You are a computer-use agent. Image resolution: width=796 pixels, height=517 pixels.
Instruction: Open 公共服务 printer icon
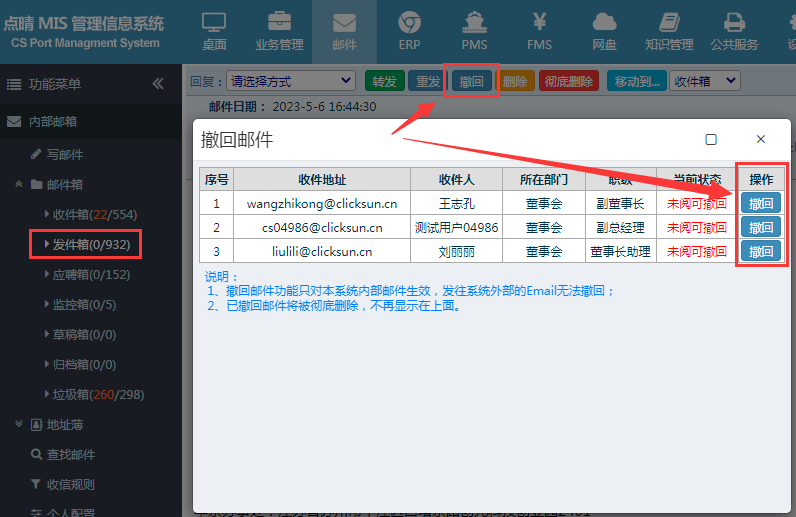pyautogui.click(x=734, y=31)
